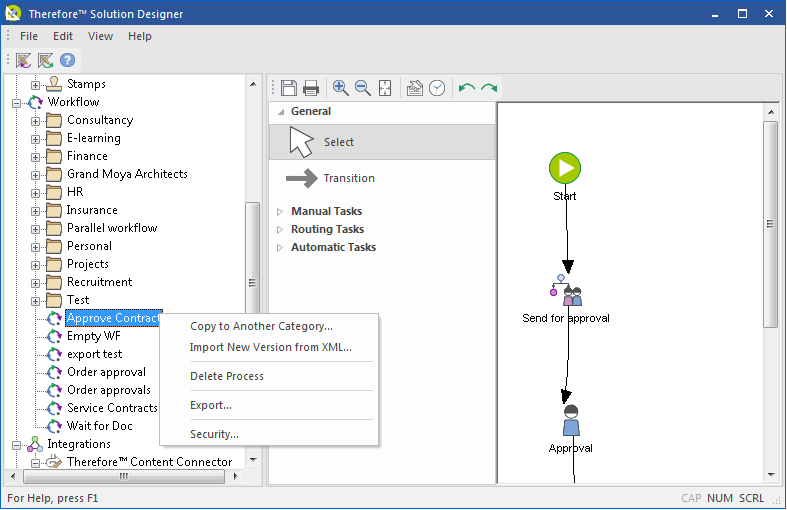The height and width of the screenshot is (510, 787).
Task: Click the Stamps icon in the tree
Action: coord(54,84)
